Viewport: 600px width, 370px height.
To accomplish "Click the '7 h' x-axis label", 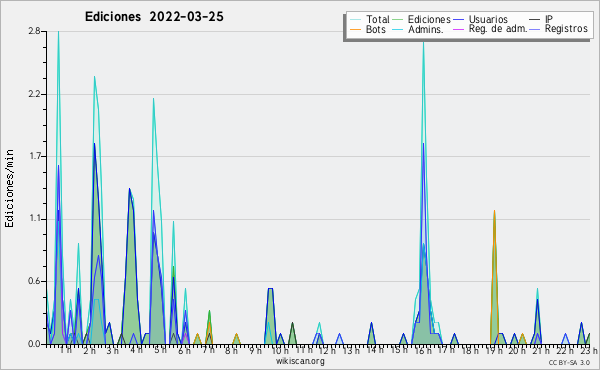I will 209,350.
